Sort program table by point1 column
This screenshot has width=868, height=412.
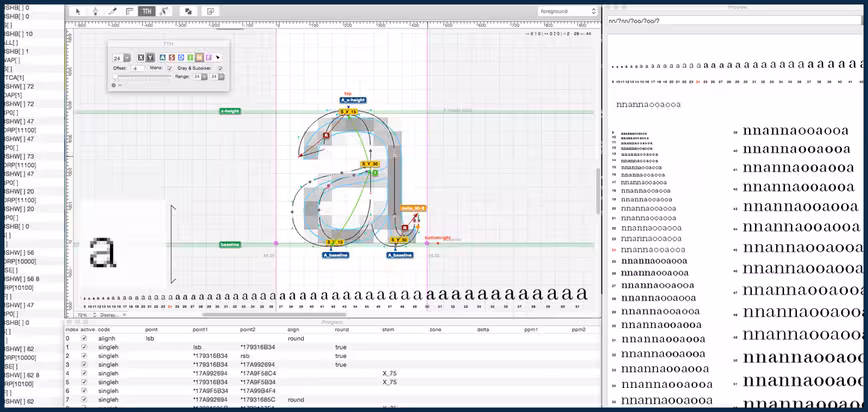200,330
